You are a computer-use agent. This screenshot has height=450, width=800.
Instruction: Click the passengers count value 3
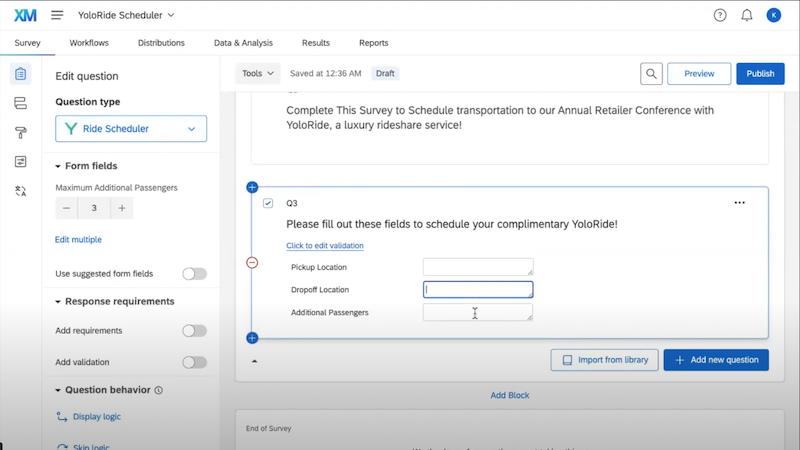pyautogui.click(x=94, y=208)
